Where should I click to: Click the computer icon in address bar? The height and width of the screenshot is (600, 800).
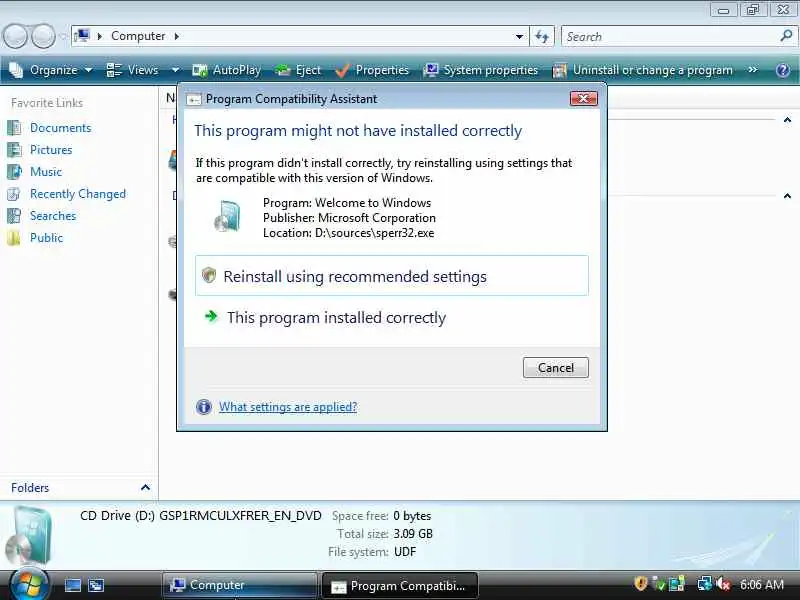point(82,36)
